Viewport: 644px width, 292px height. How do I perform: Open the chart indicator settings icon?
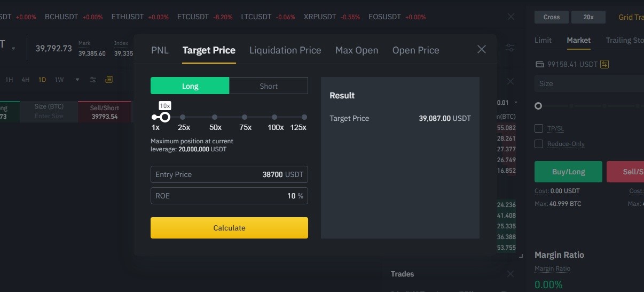(93, 80)
